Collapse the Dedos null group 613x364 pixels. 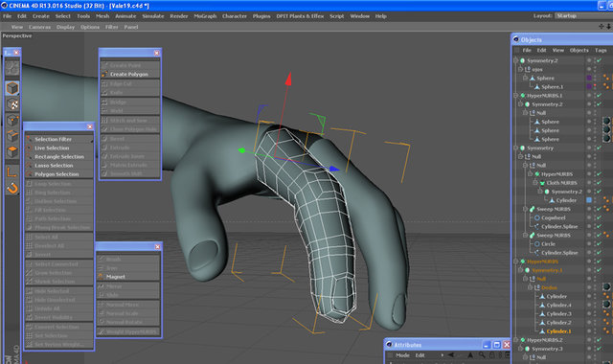click(531, 287)
